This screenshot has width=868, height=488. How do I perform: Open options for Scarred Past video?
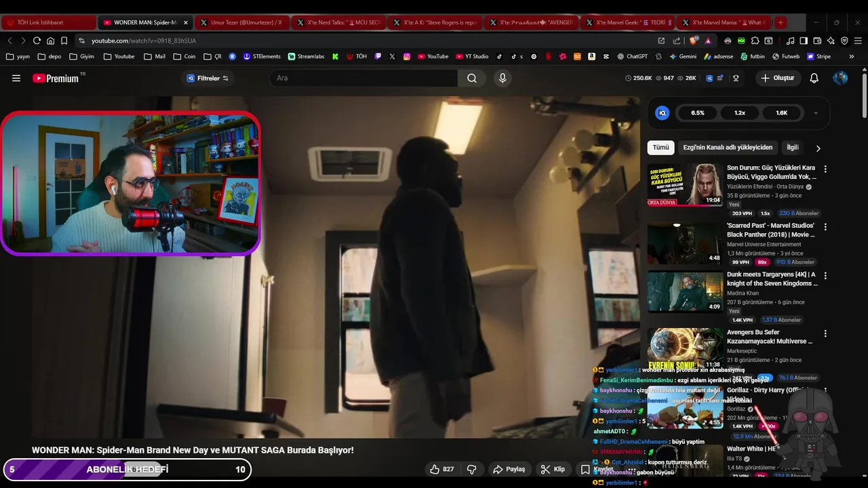[x=825, y=226]
